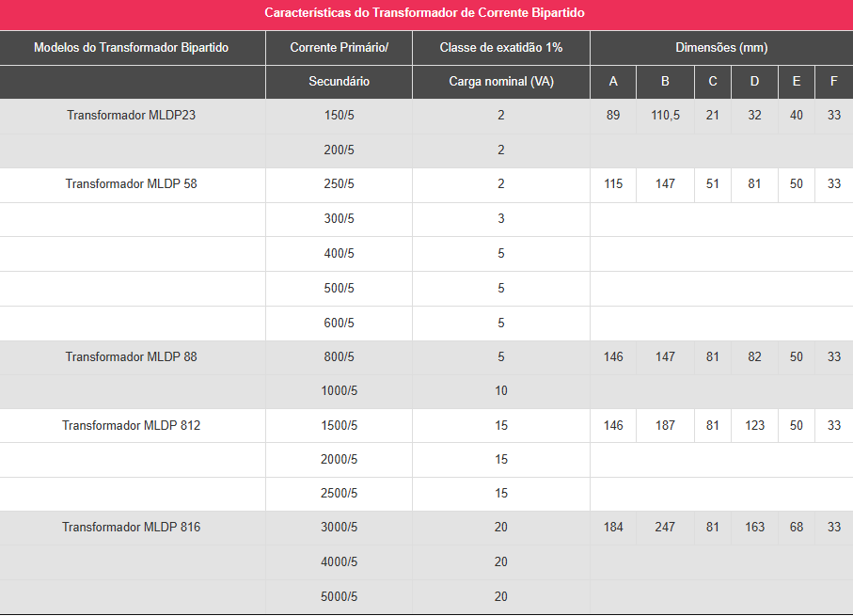853x616 pixels.
Task: Click the table title 'Características do Transformador de Corrente Bipartido'
Action: click(x=425, y=13)
